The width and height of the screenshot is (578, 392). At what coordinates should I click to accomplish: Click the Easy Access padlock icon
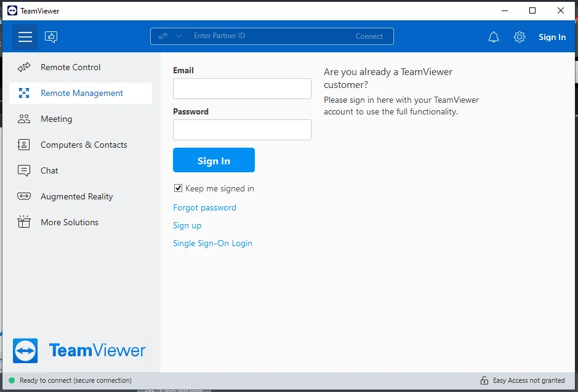click(484, 380)
